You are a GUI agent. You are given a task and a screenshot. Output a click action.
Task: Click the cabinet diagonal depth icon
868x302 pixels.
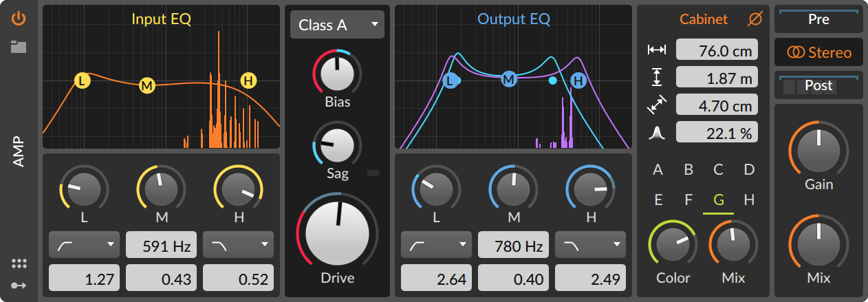(657, 105)
